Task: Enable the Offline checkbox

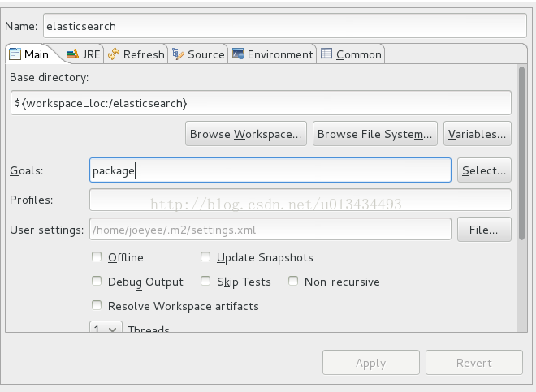Action: 97,256
